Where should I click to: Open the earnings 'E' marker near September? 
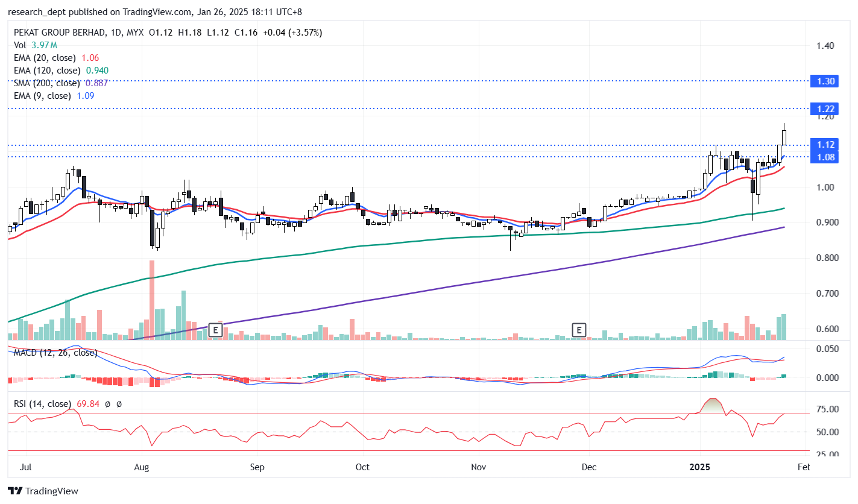pos(215,330)
